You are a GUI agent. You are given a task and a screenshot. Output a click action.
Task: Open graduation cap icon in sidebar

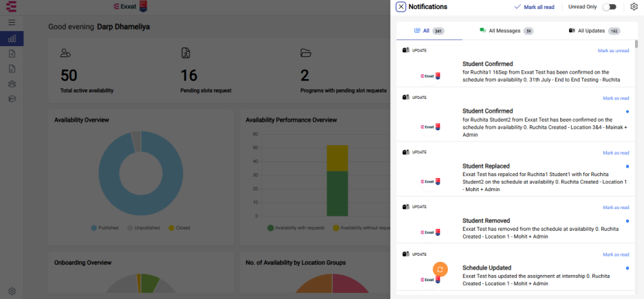point(12,99)
